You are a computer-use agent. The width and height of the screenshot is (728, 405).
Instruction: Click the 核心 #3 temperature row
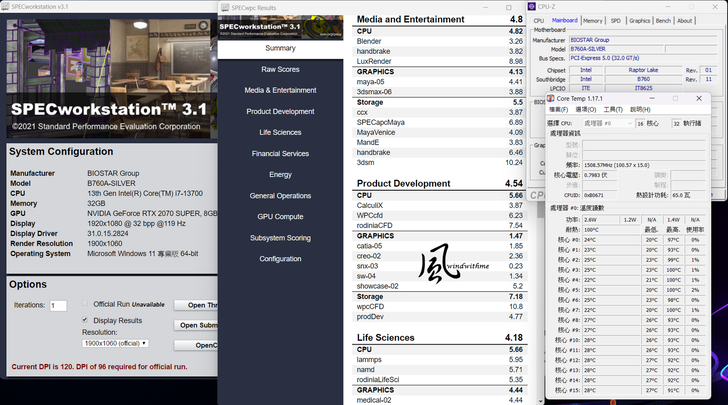[x=630, y=270]
